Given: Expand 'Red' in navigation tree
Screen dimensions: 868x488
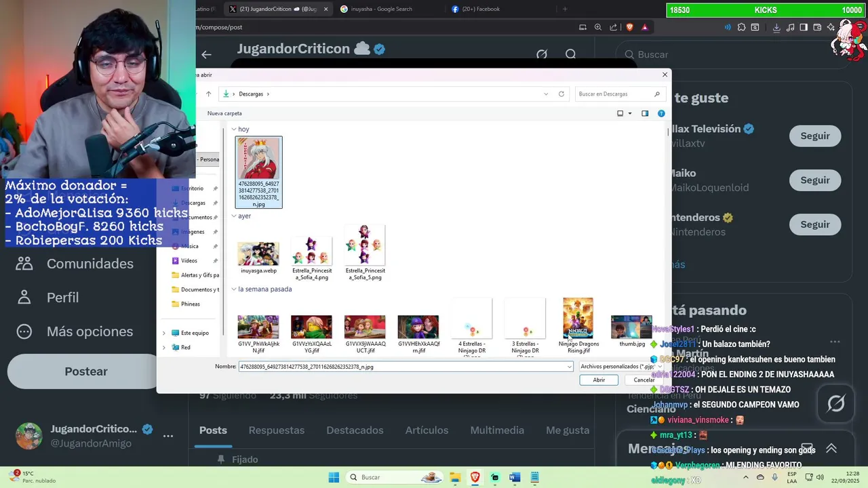Looking at the screenshot, I should [x=163, y=348].
